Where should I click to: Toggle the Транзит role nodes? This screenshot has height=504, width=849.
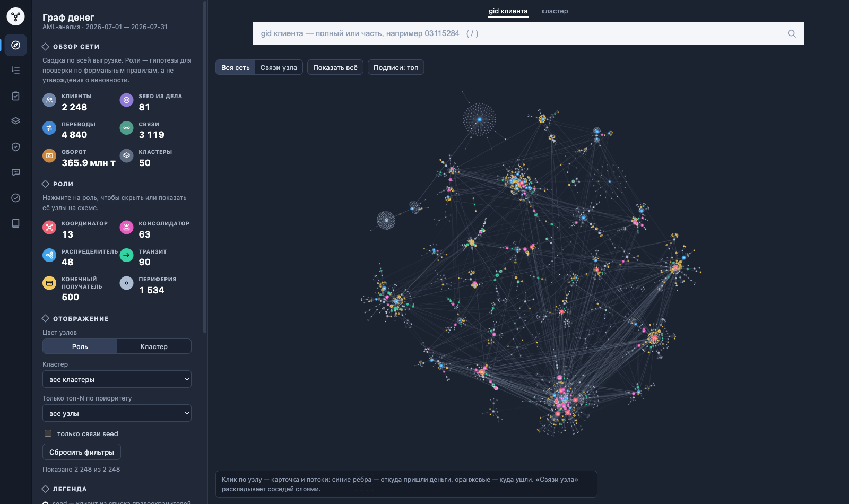coord(155,257)
